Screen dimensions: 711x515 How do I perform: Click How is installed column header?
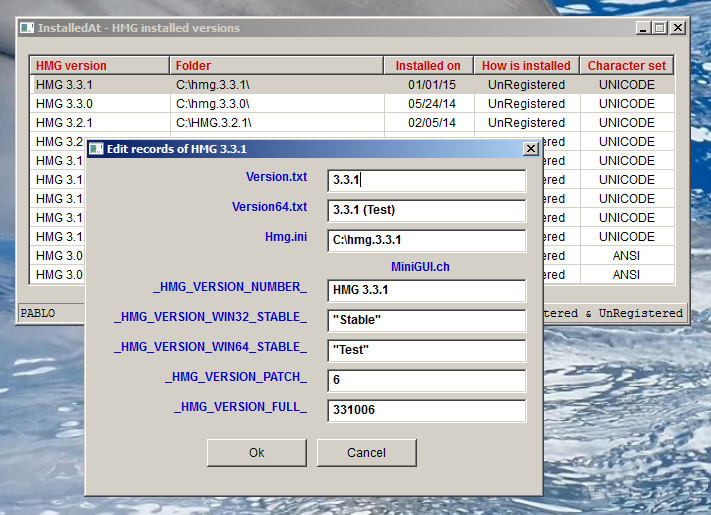click(x=526, y=66)
